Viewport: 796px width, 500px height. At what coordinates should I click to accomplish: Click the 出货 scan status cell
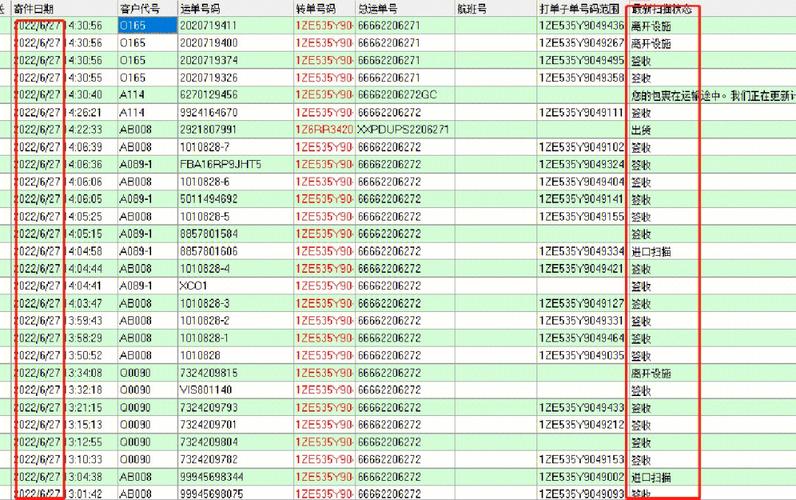pos(641,130)
